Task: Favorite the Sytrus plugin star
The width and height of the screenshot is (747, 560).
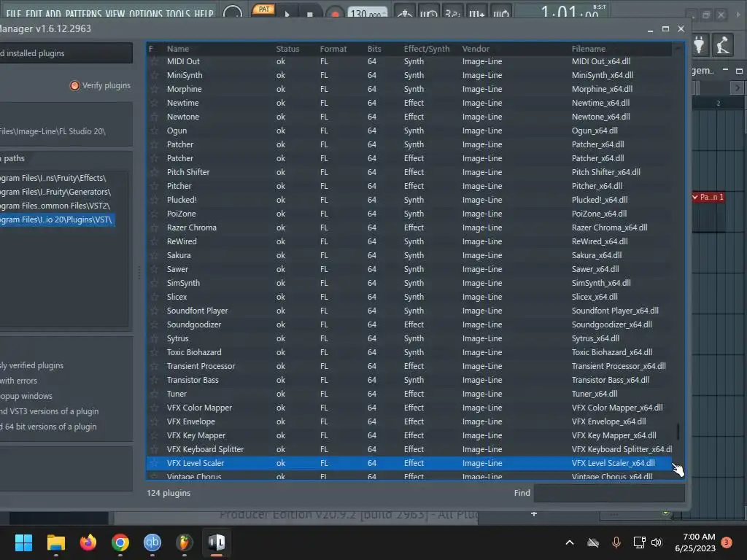Action: coord(154,338)
